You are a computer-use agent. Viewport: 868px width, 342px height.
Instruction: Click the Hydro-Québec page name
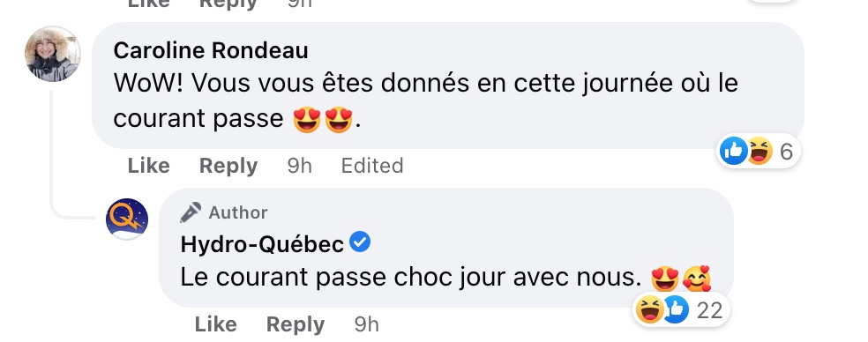262,244
